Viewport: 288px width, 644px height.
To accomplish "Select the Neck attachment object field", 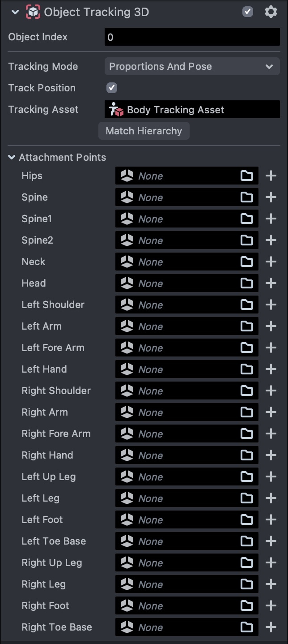I will point(179,262).
